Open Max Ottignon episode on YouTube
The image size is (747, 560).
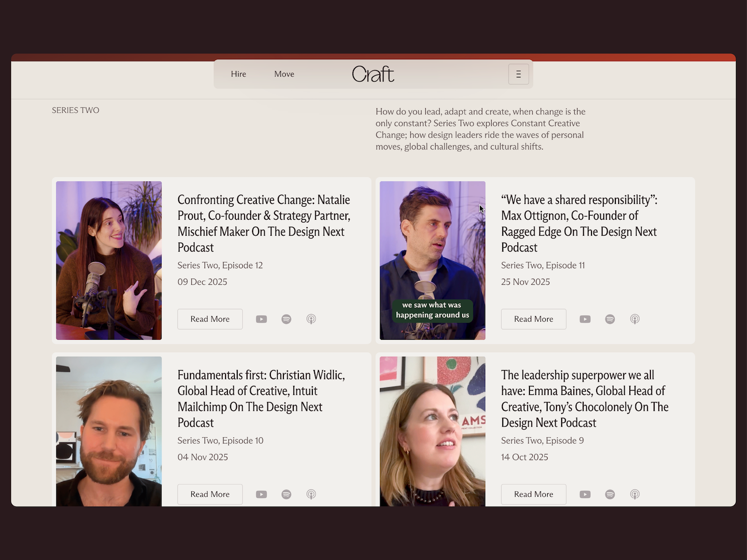585,319
